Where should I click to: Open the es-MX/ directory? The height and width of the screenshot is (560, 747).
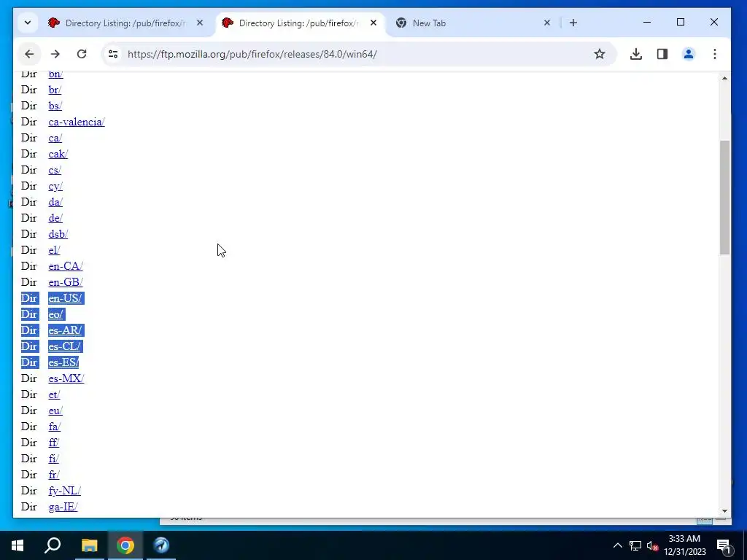coord(66,378)
